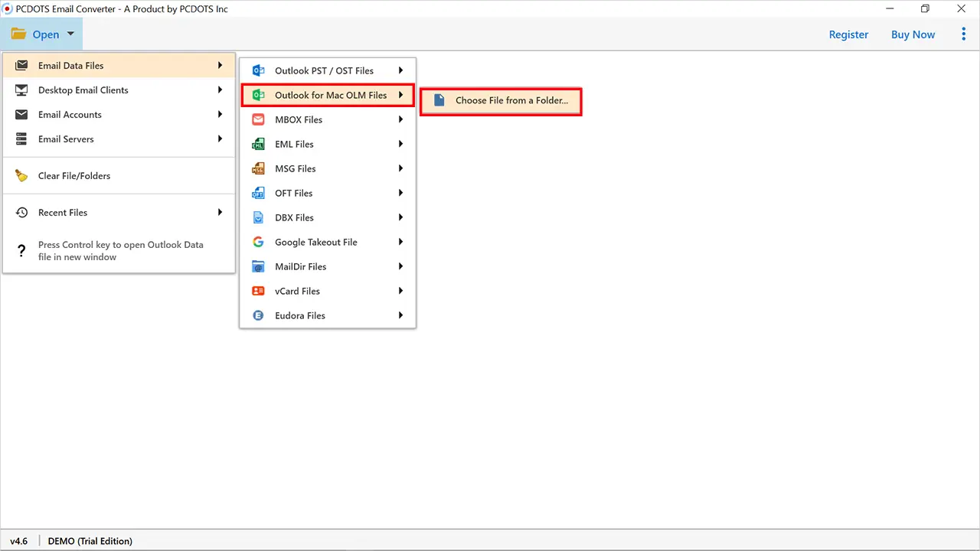Click the Open button label
This screenshot has height=551, width=980.
pos(46,34)
